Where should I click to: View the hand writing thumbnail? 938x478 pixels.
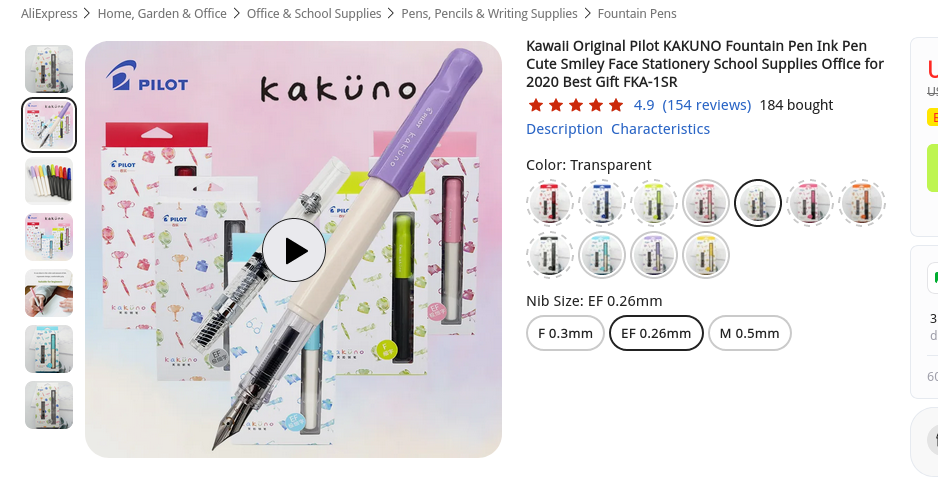pyautogui.click(x=49, y=293)
